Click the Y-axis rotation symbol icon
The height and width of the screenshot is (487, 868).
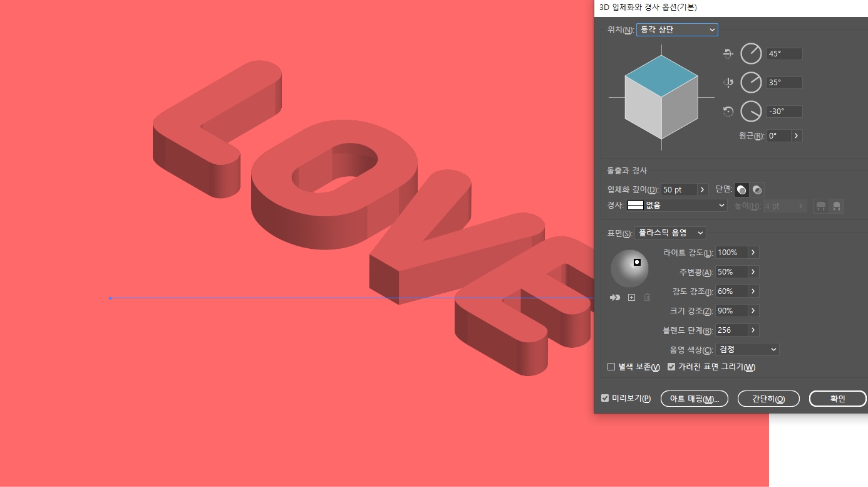[728, 83]
